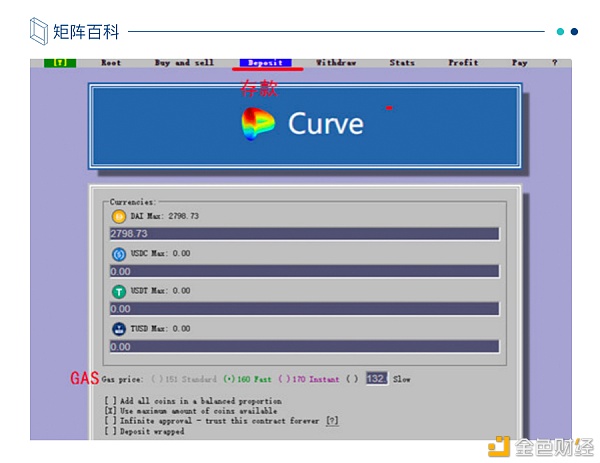Check the Deposit wrapped option

coord(110,431)
